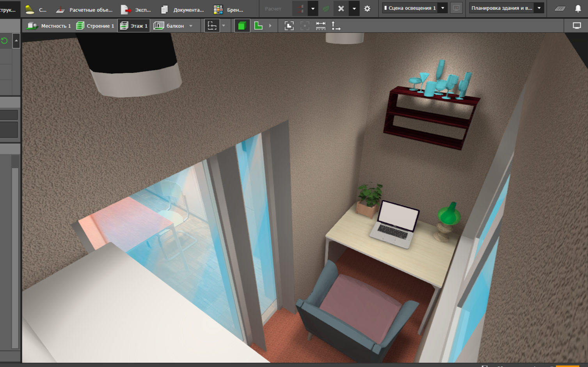Viewport: 588px width, 367px height.
Task: Click the Местность terrain icon
Action: [32, 26]
